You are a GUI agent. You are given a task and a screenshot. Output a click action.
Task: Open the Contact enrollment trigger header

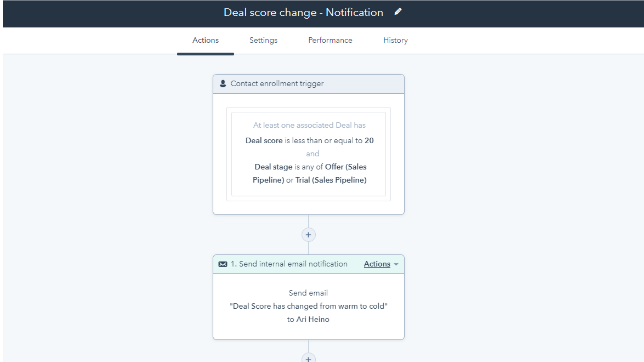point(277,84)
